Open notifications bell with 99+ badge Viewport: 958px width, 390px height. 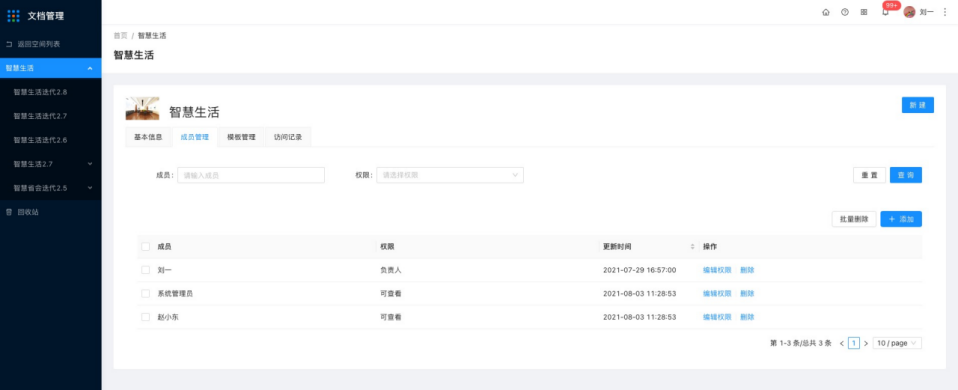point(885,12)
